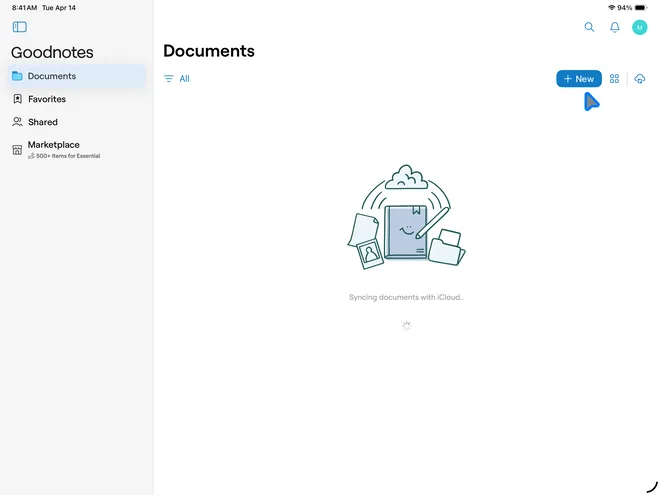Click the Marketplace store icon
The image size is (660, 495).
17,150
